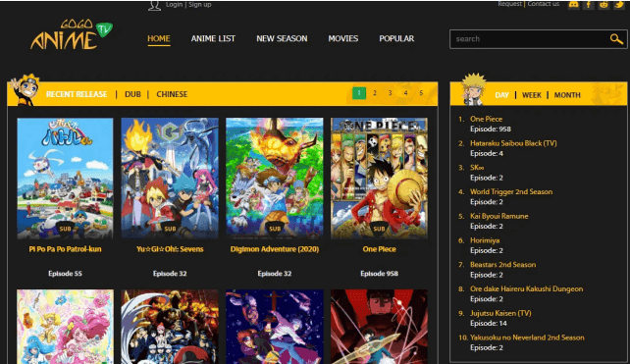Click Episode 55 under Patrol-kun

[65, 274]
